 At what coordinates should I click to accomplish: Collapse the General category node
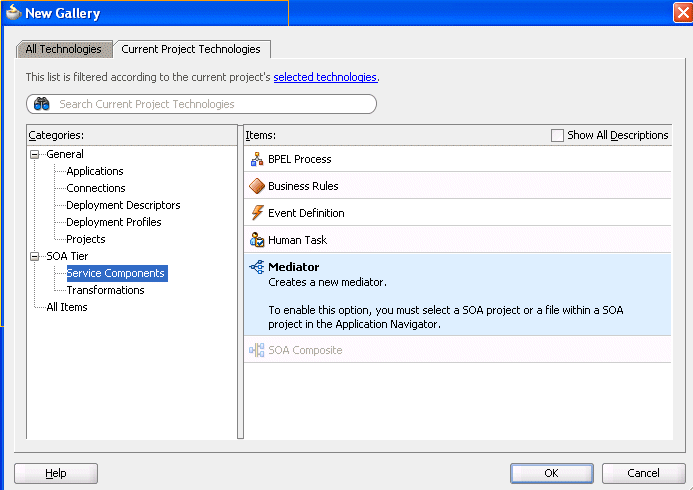coord(34,154)
